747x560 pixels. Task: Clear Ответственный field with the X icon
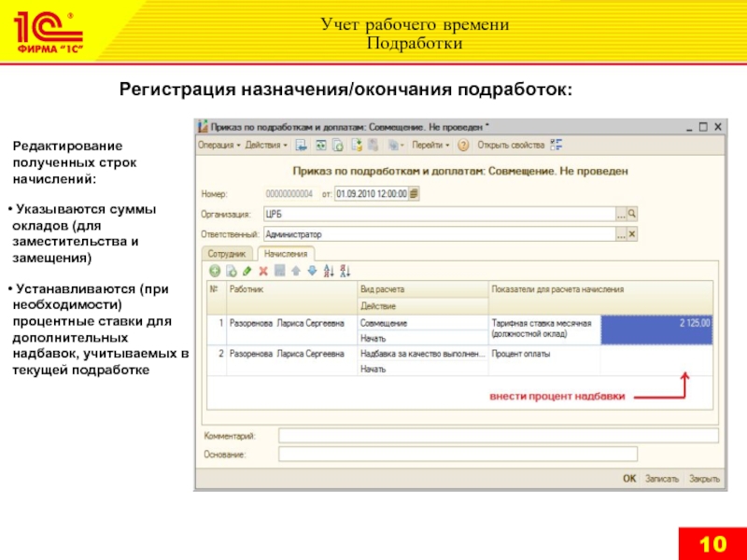(632, 234)
